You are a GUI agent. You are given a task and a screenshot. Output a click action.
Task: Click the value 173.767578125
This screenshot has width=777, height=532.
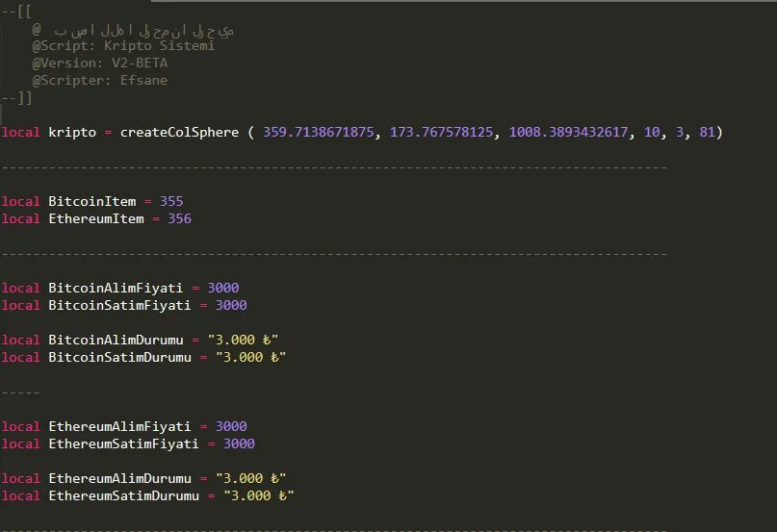click(442, 133)
